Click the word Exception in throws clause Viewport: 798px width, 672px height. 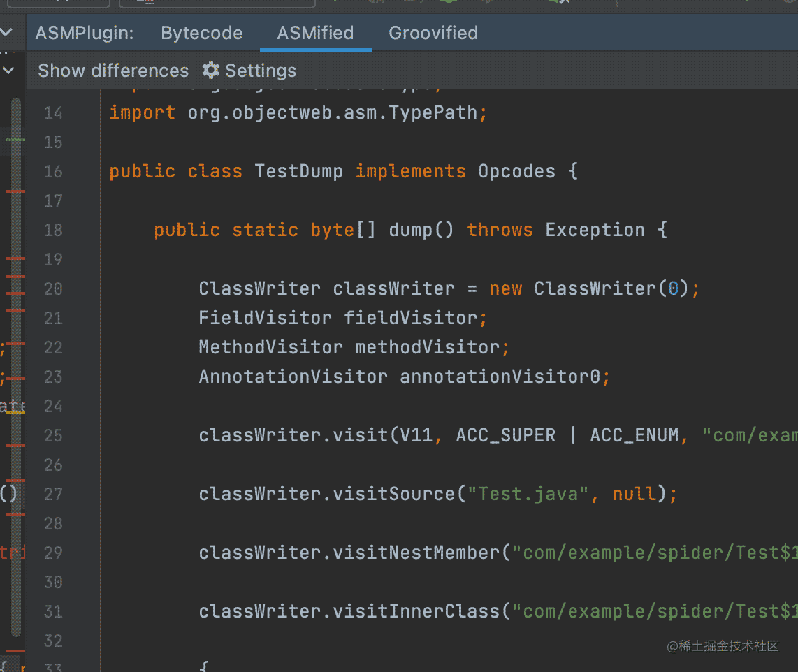(595, 231)
